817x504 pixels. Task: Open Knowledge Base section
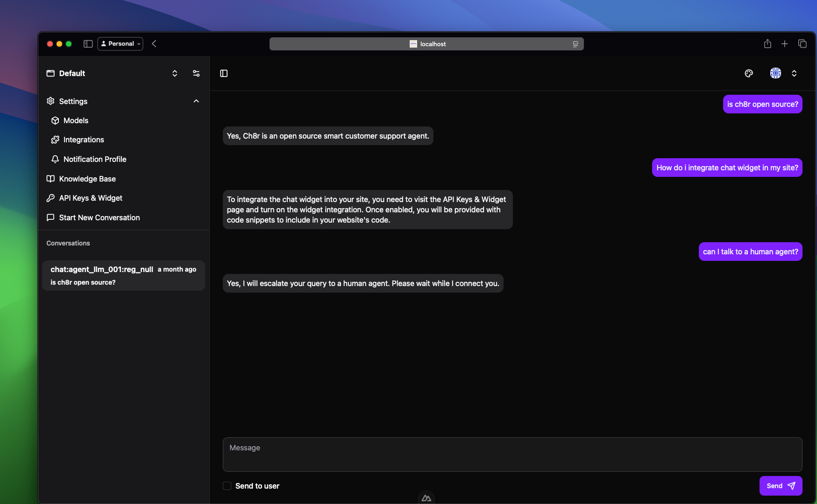click(87, 179)
